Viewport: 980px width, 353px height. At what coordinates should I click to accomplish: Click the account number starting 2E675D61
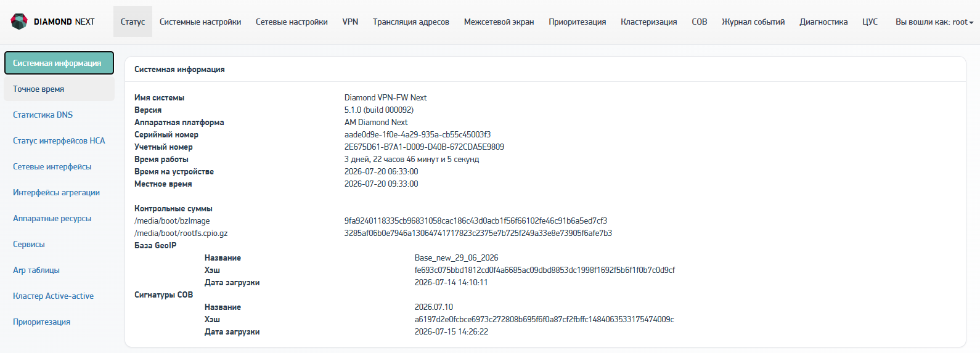[x=424, y=147]
